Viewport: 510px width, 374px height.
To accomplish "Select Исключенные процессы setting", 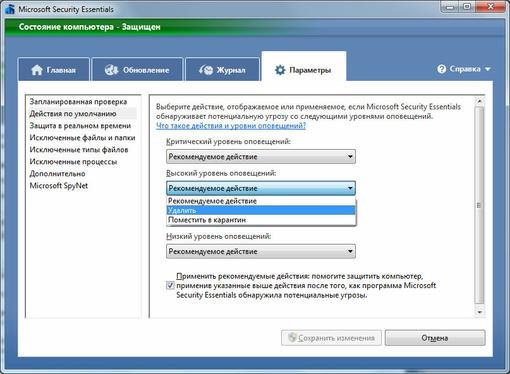I will tap(73, 162).
